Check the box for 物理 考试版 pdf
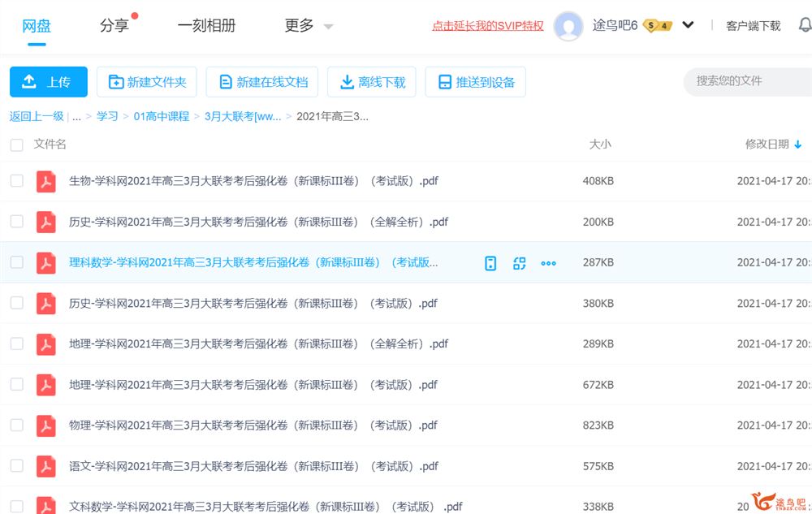 16,425
